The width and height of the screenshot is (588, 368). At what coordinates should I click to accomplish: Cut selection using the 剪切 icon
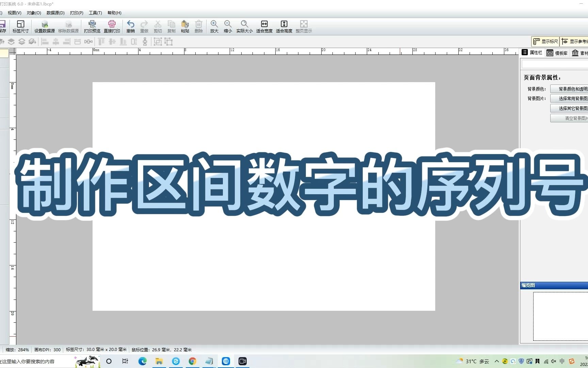coord(158,26)
